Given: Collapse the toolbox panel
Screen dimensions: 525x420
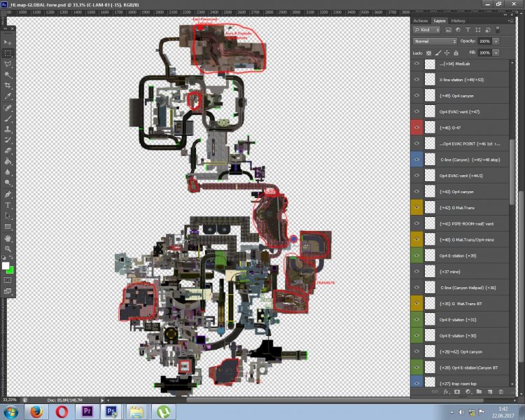Looking at the screenshot, I should (x=5, y=29).
